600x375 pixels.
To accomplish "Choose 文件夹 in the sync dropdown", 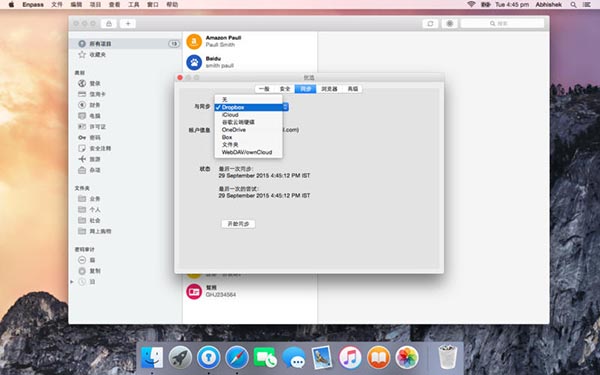I will point(248,145).
